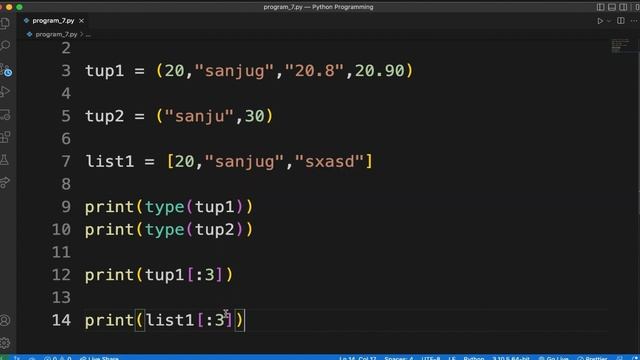Click tup1[:3] on line 12
Viewport: 640px width, 360px height.
[x=184, y=275]
